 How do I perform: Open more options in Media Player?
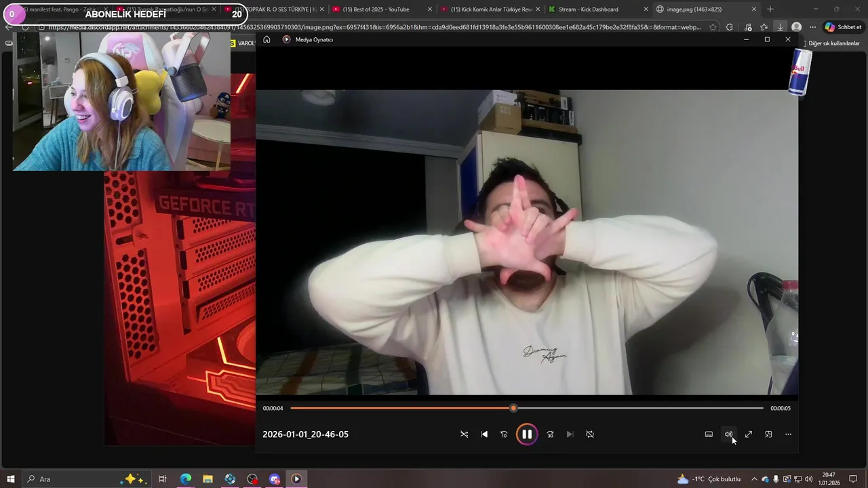[x=788, y=434]
